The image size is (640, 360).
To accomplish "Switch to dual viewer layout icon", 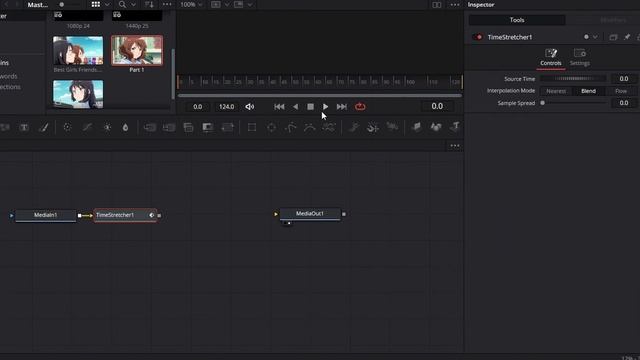I will 437,4.
